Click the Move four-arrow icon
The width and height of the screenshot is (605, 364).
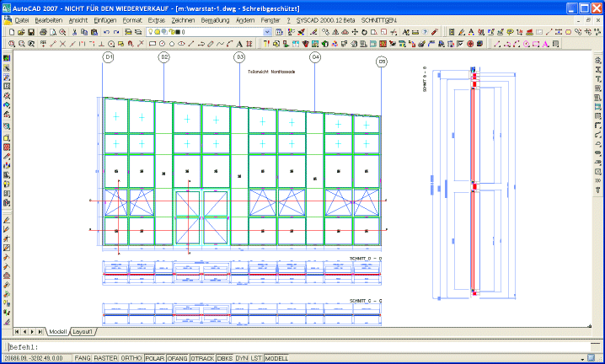click(355, 32)
